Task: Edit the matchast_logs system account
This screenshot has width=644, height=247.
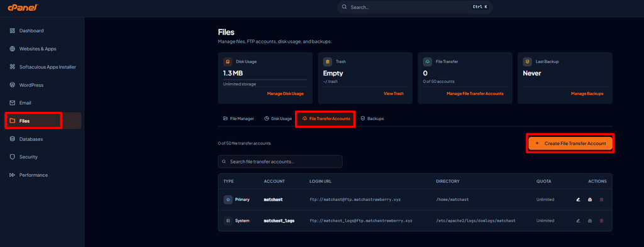Action: coord(579,221)
